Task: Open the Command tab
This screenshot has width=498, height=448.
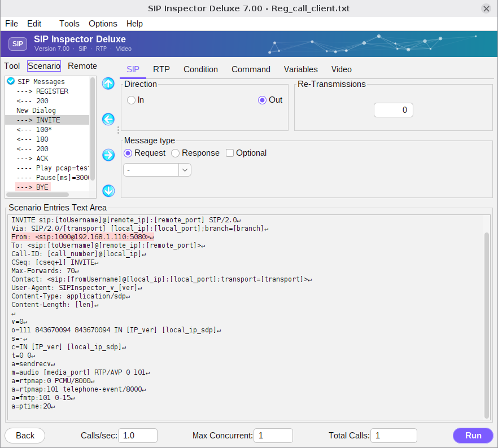Action: pyautogui.click(x=251, y=69)
